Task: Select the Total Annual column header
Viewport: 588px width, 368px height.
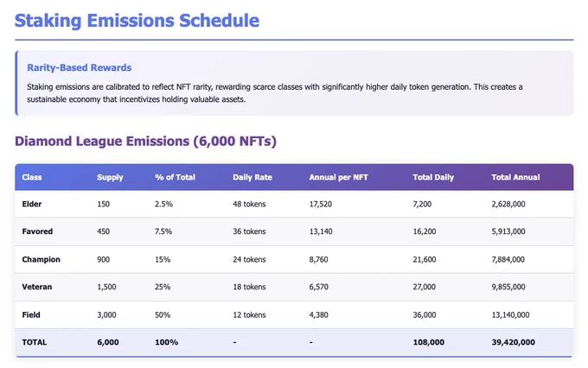Action: [x=515, y=177]
